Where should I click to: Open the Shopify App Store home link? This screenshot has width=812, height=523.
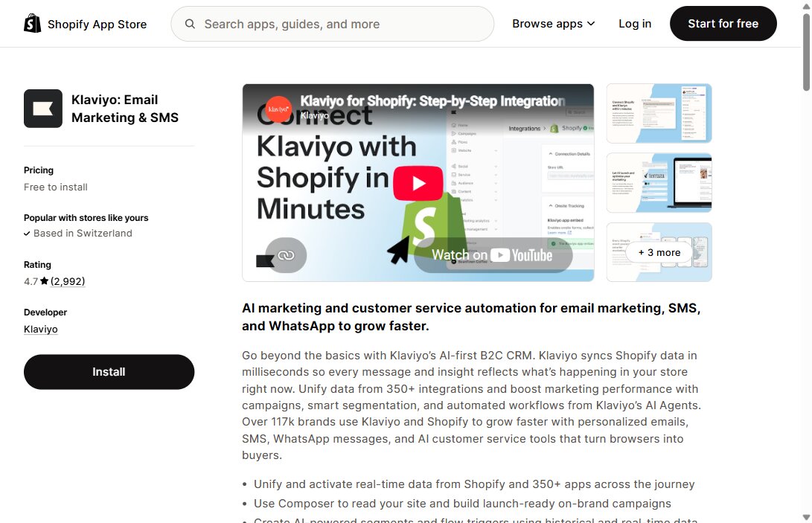click(x=86, y=24)
